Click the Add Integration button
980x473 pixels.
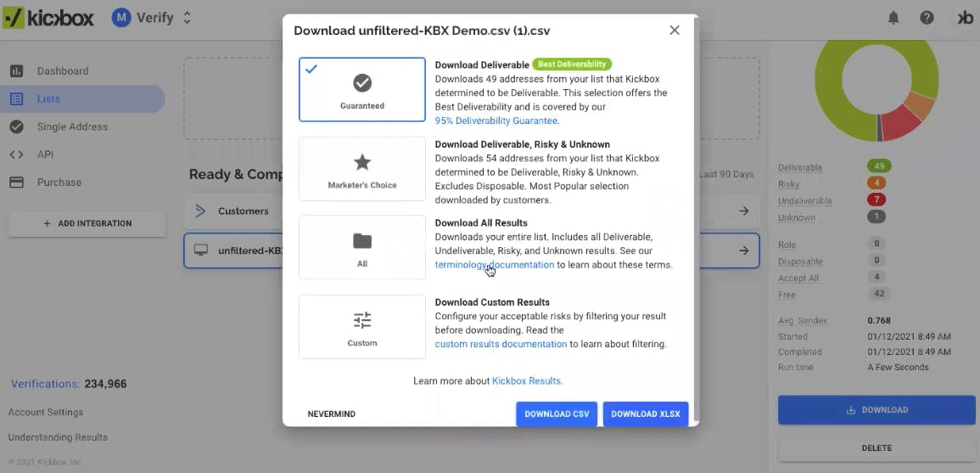(x=87, y=223)
